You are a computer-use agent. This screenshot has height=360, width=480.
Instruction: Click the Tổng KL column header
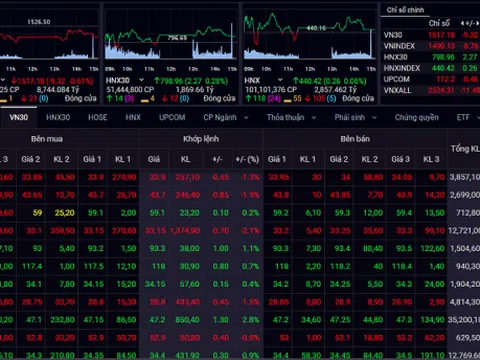click(465, 149)
